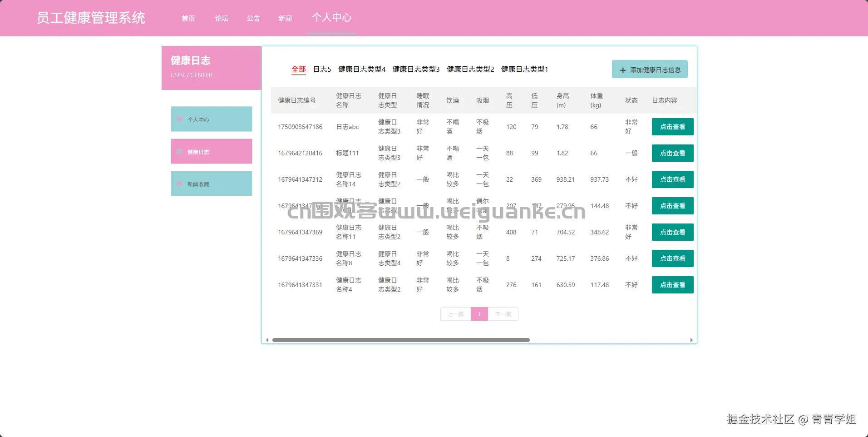Select the 全部 filter tab
Screen dimensions: 868x437
(298, 69)
